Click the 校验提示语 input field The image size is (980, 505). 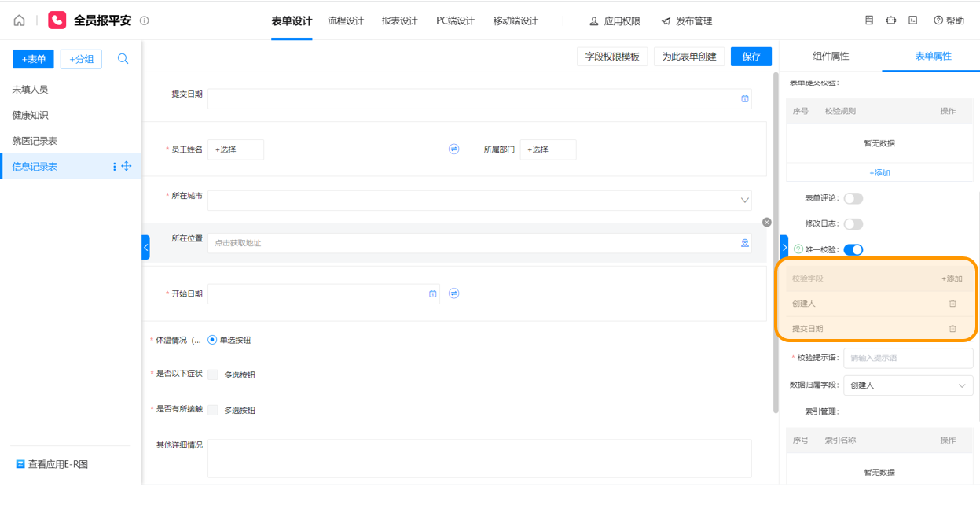tap(908, 358)
